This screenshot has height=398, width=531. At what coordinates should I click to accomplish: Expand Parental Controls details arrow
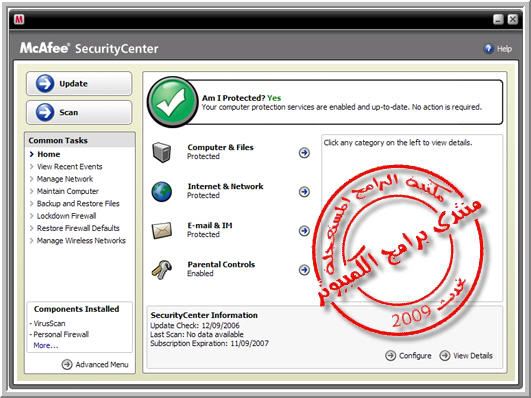tap(304, 270)
